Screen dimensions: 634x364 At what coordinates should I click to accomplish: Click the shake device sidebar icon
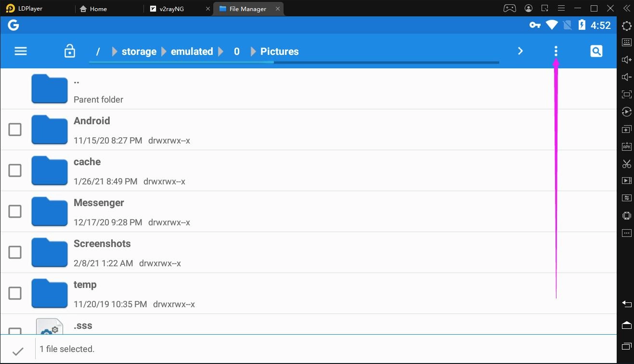click(x=626, y=215)
